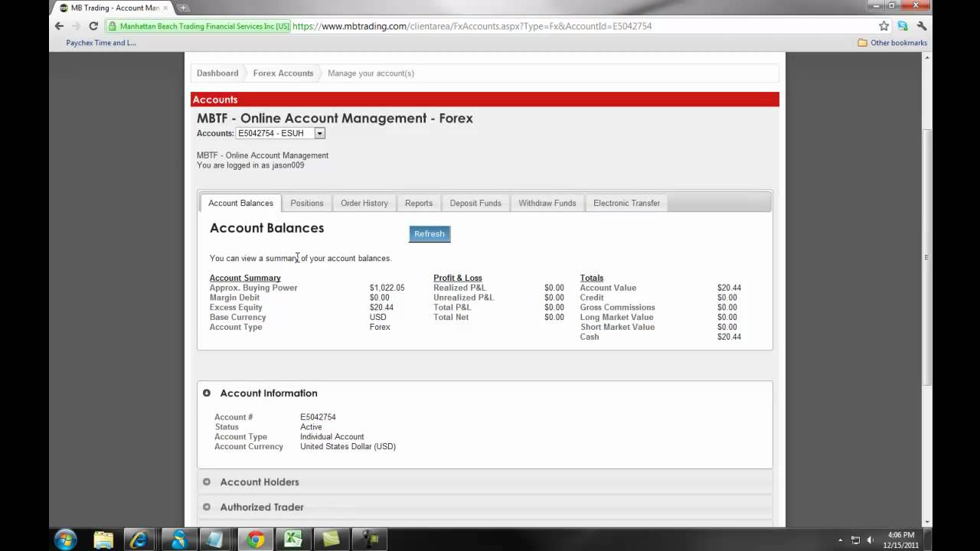Click the browser back arrow
The image size is (980, 551).
tap(59, 26)
